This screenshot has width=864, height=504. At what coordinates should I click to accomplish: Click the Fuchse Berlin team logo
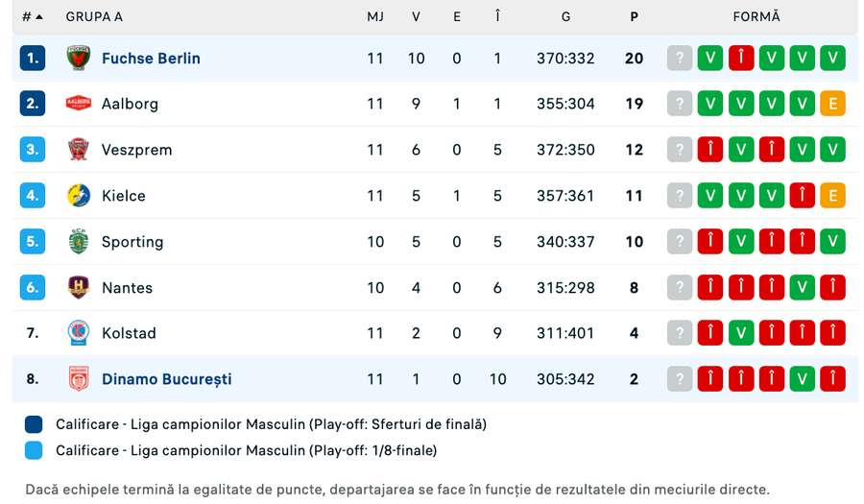click(x=78, y=59)
